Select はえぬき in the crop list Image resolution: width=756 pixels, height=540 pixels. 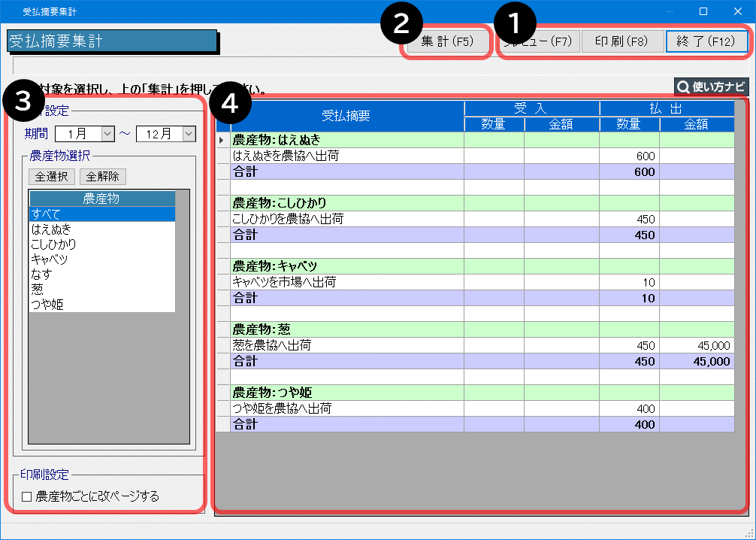[x=101, y=229]
